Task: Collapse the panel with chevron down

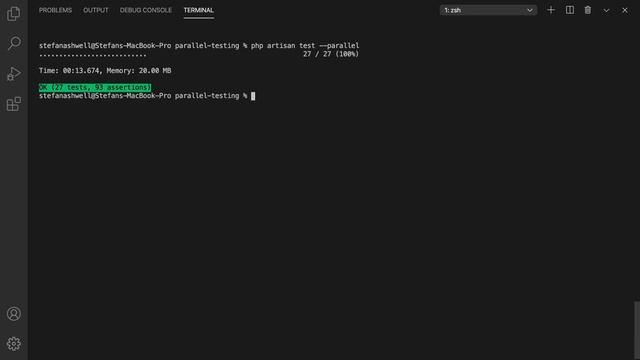Action: click(x=606, y=10)
